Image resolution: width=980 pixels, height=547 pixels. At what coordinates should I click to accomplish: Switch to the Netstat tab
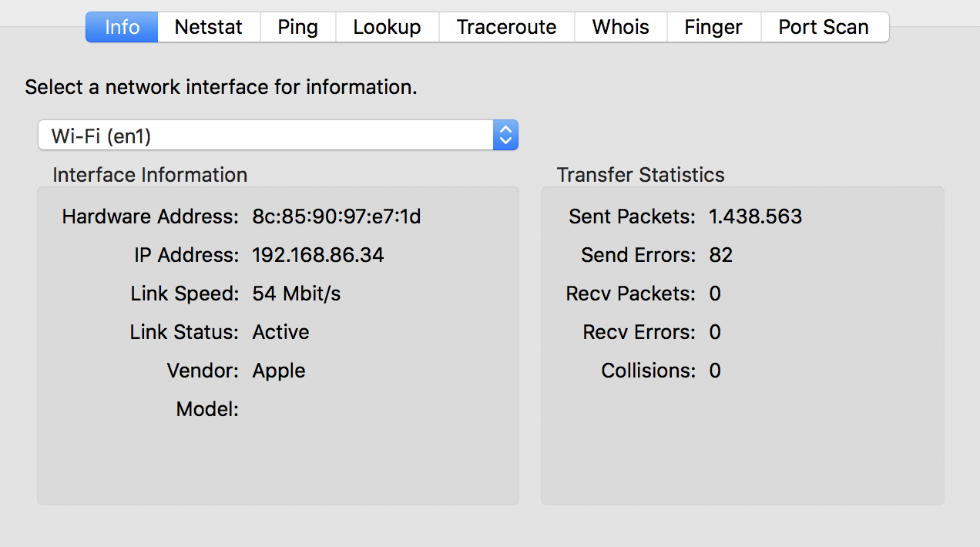pos(208,27)
